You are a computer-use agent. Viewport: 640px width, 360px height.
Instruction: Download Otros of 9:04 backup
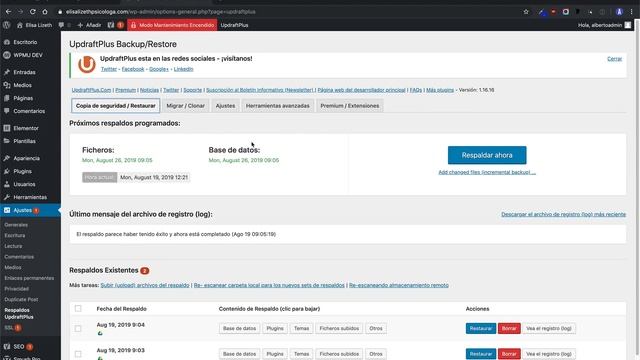(x=376, y=329)
